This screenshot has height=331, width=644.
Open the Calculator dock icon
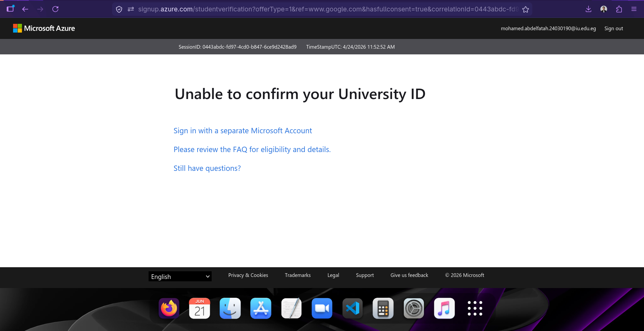pos(383,308)
